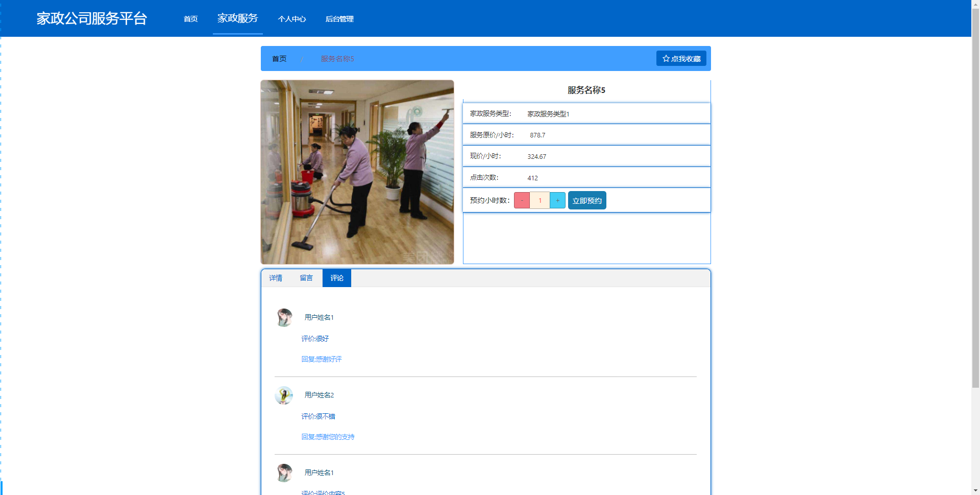Click the 首页 breadcrumb link
This screenshot has height=495, width=980.
tap(279, 59)
